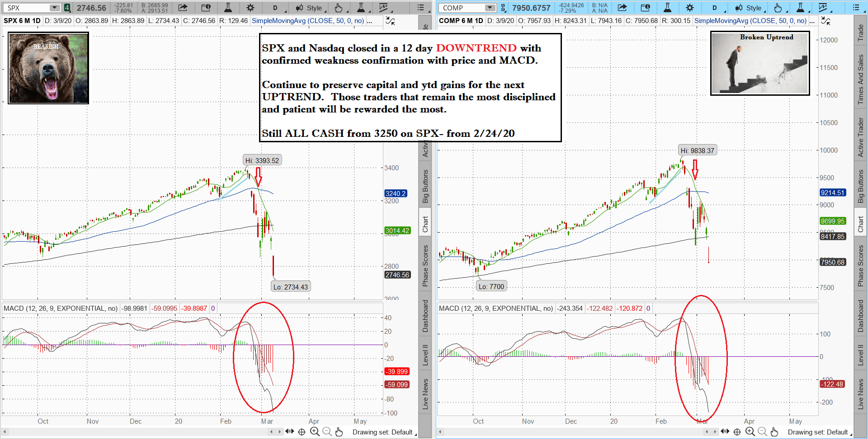Image resolution: width=868 pixels, height=439 pixels.
Task: Expand the Style menu in COMP toolbar
Action: (x=750, y=8)
